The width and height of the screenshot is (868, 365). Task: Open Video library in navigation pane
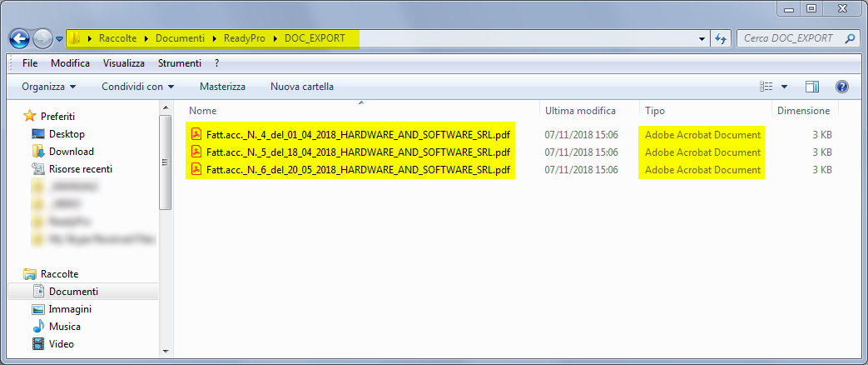tap(62, 344)
